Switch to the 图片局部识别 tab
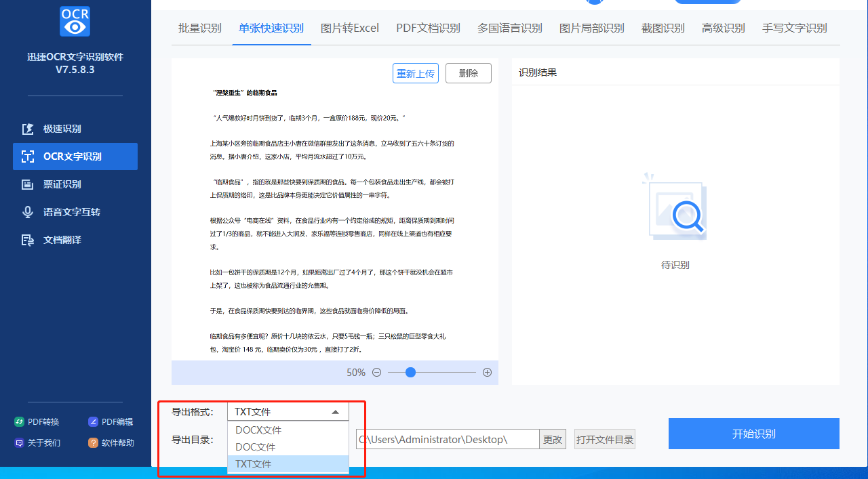 591,28
